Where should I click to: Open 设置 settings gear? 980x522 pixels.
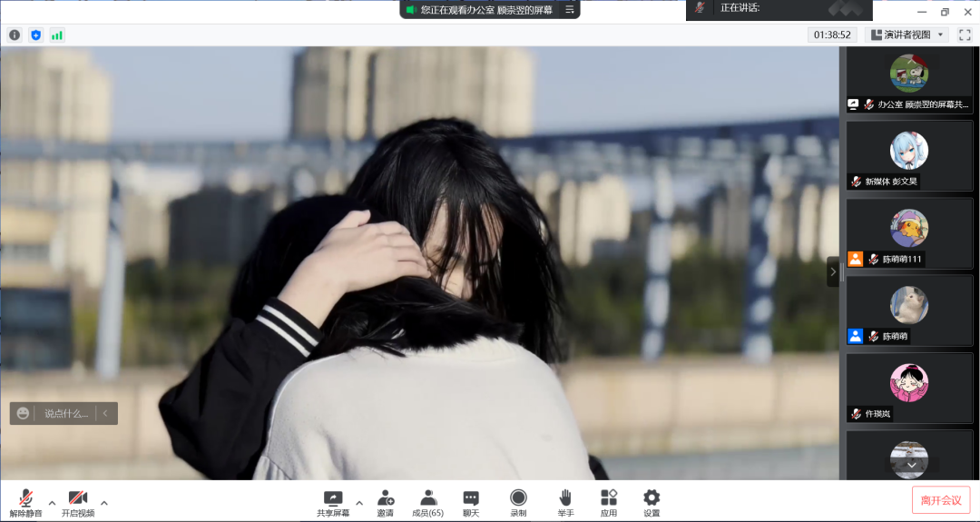(x=652, y=501)
